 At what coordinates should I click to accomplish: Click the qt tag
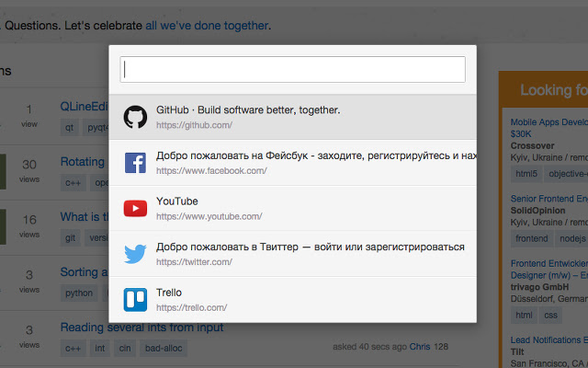70,128
